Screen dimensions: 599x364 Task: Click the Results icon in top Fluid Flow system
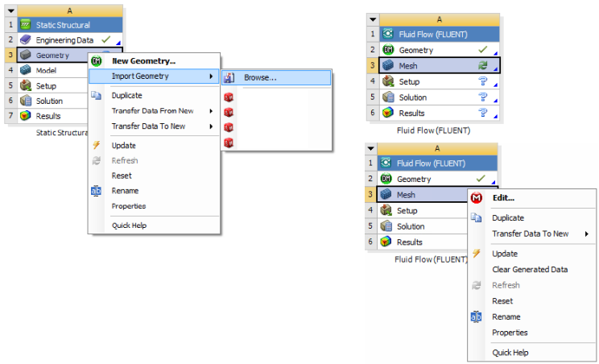point(386,113)
